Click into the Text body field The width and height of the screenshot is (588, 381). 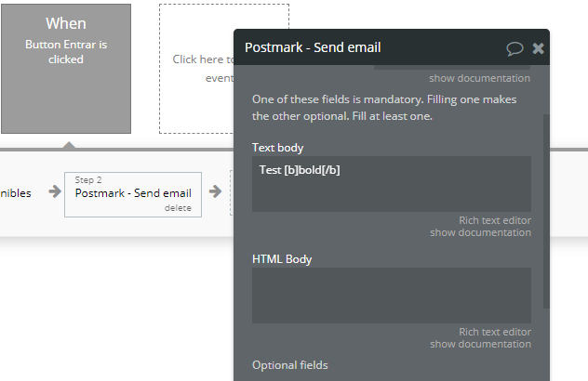tap(391, 184)
